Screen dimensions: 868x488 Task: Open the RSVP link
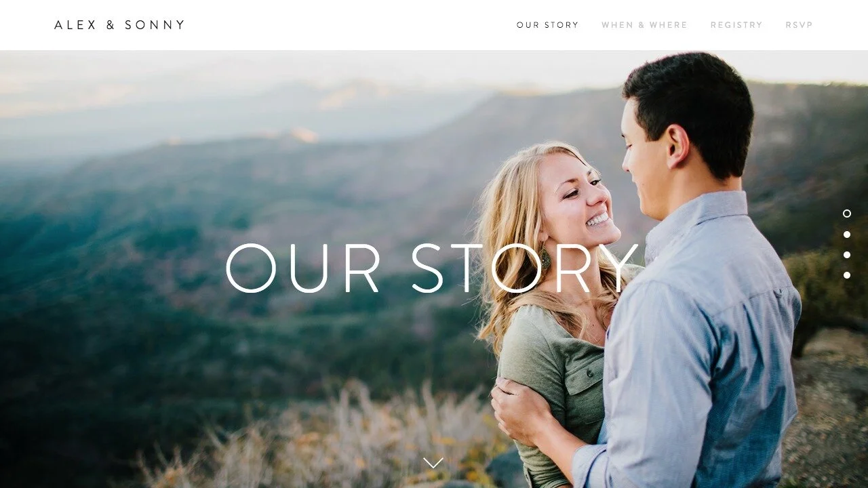(799, 25)
